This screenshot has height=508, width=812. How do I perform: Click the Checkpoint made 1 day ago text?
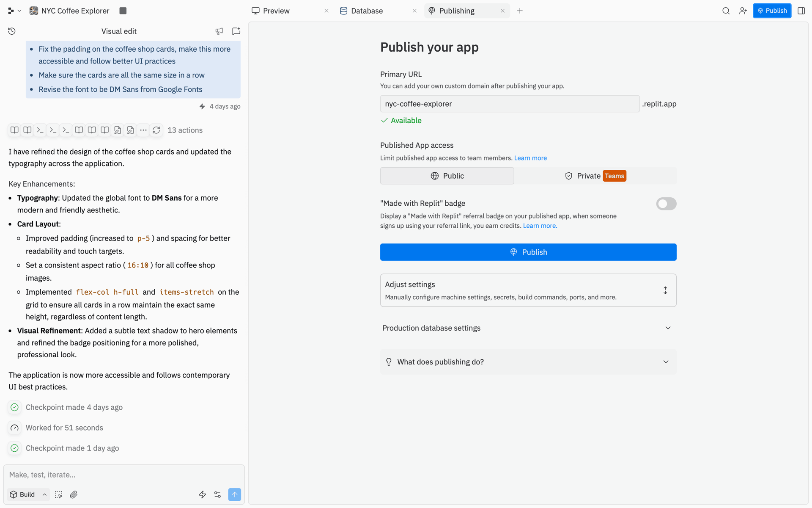(x=72, y=448)
